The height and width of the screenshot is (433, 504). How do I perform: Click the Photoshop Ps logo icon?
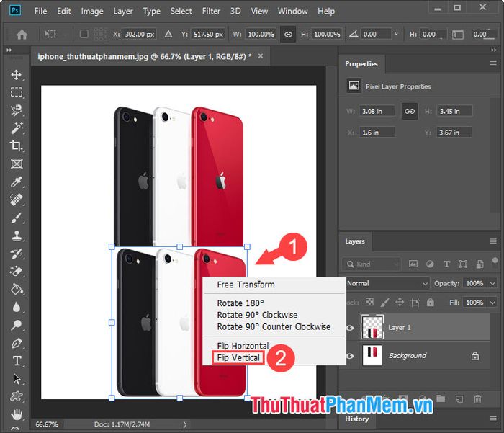point(15,11)
